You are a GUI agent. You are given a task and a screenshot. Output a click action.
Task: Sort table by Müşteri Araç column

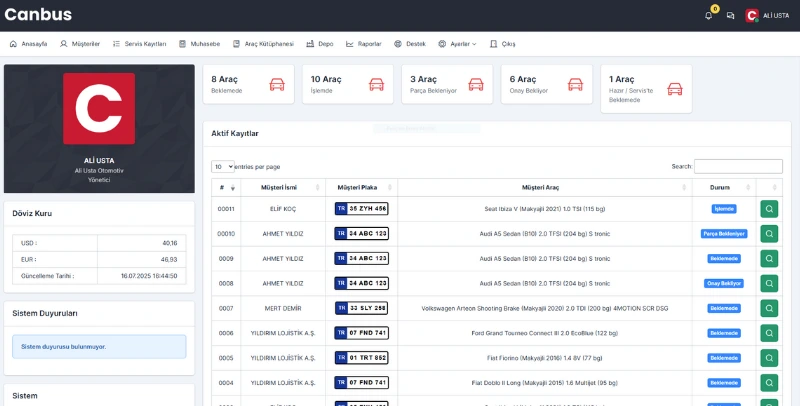point(545,188)
